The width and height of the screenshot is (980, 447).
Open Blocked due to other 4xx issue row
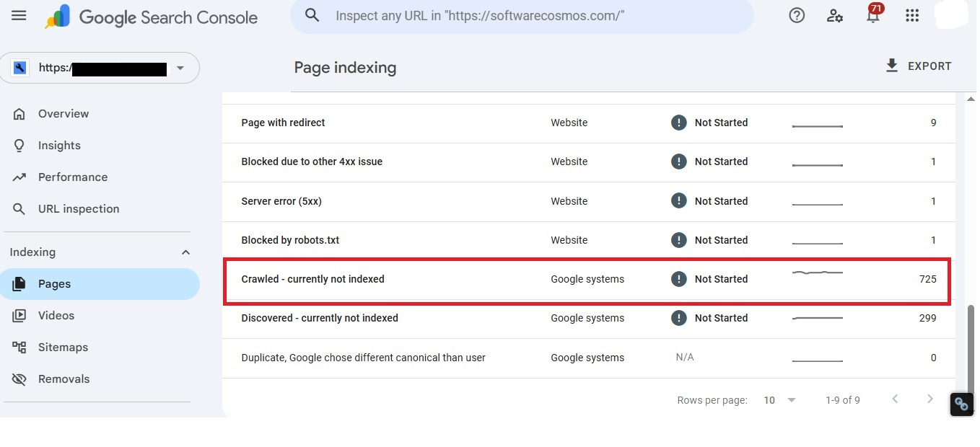click(588, 161)
